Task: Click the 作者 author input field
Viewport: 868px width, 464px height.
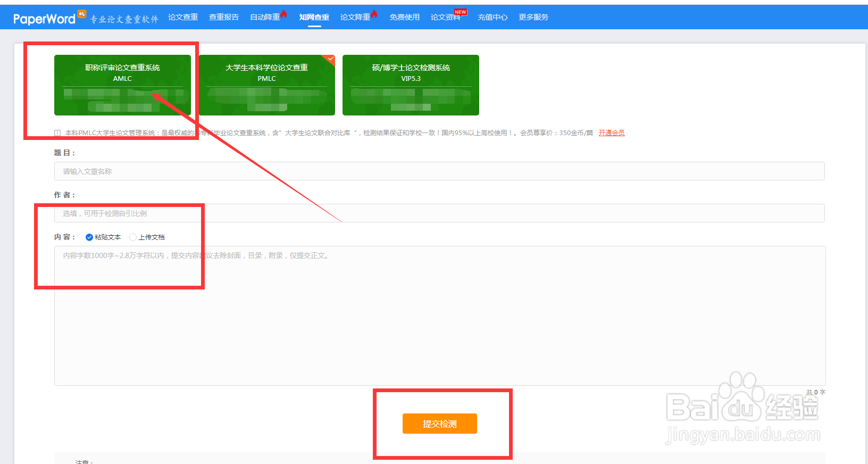Action: pos(439,213)
